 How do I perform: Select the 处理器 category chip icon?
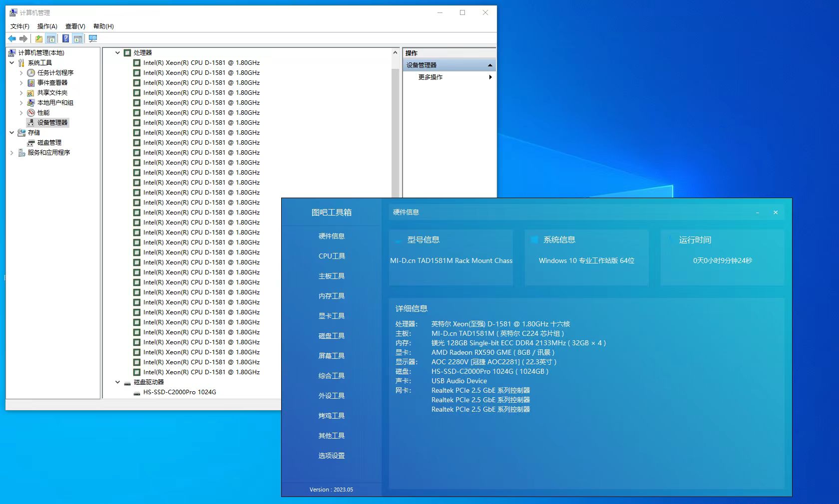click(x=127, y=52)
